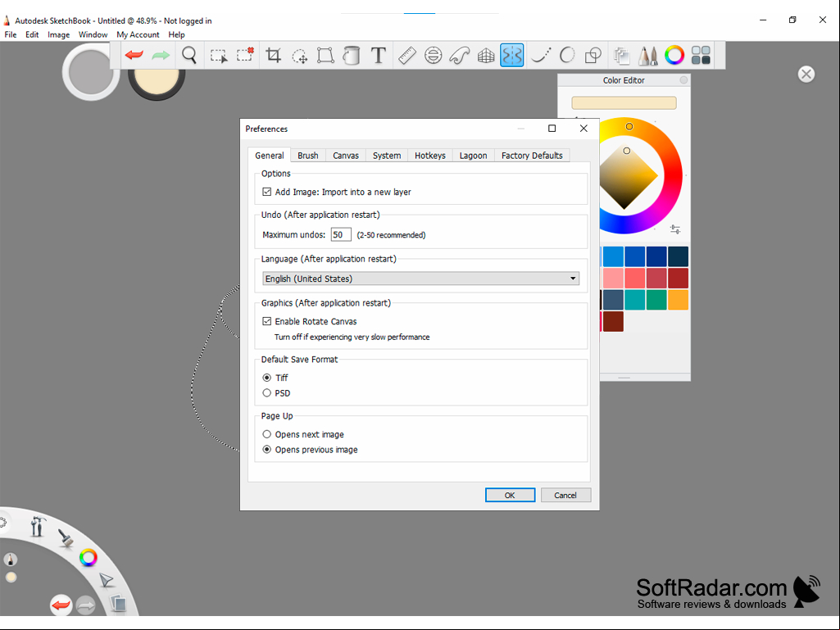840x630 pixels.
Task: Select Opens previous image for Page Up
Action: pos(267,450)
